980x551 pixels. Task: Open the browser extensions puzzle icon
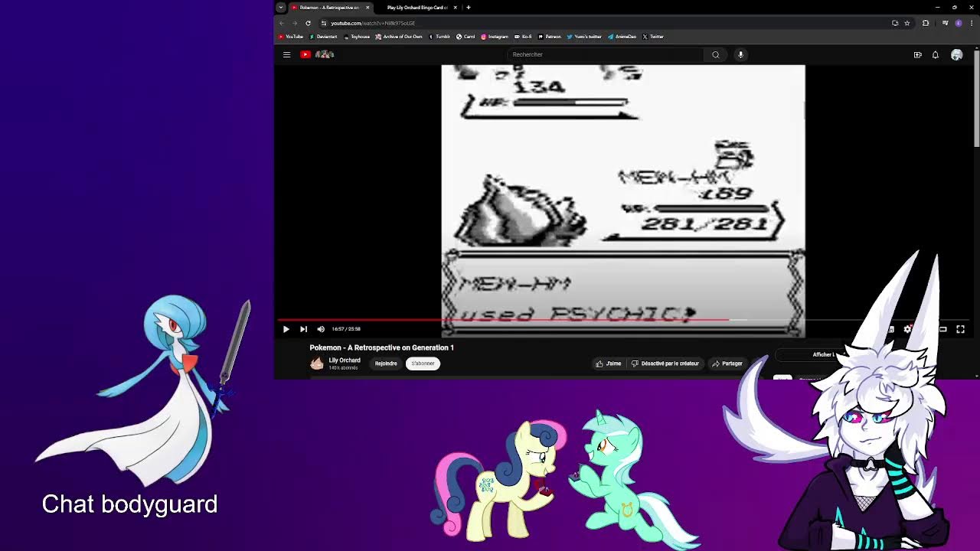click(926, 23)
